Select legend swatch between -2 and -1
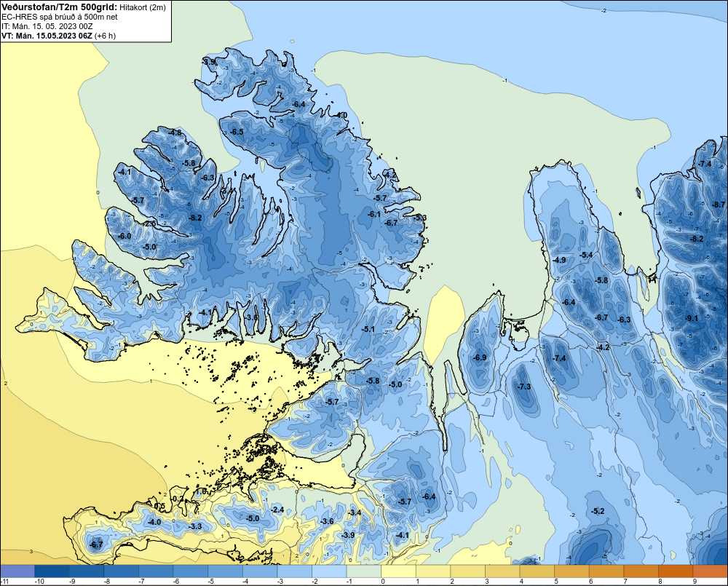 tap(329, 571)
